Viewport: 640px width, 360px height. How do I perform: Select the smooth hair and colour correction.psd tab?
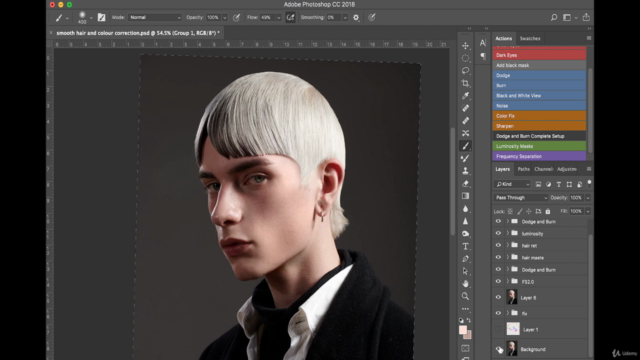tap(138, 33)
